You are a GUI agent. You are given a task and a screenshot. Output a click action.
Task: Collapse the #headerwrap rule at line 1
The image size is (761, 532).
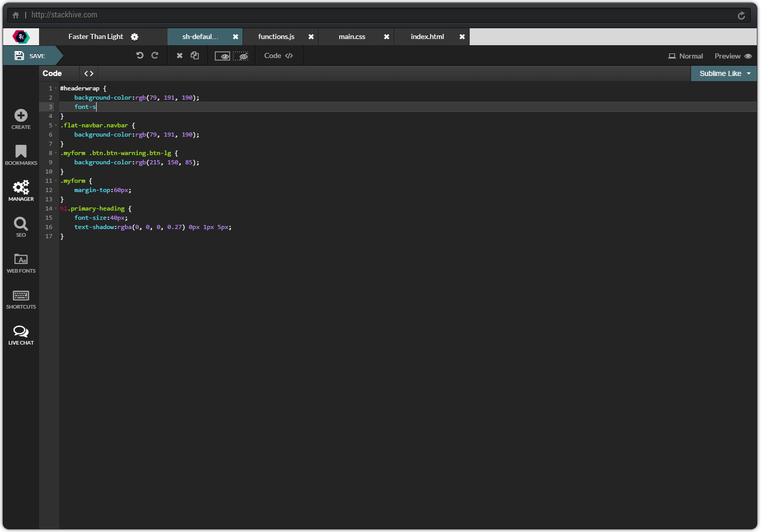[56, 88]
